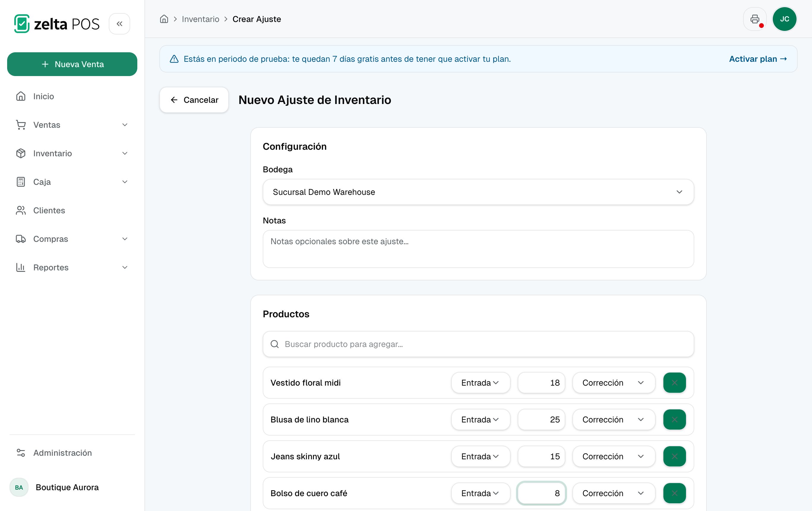Open Entrada type dropdown for Vestido floral midi
812x511 pixels.
481,383
